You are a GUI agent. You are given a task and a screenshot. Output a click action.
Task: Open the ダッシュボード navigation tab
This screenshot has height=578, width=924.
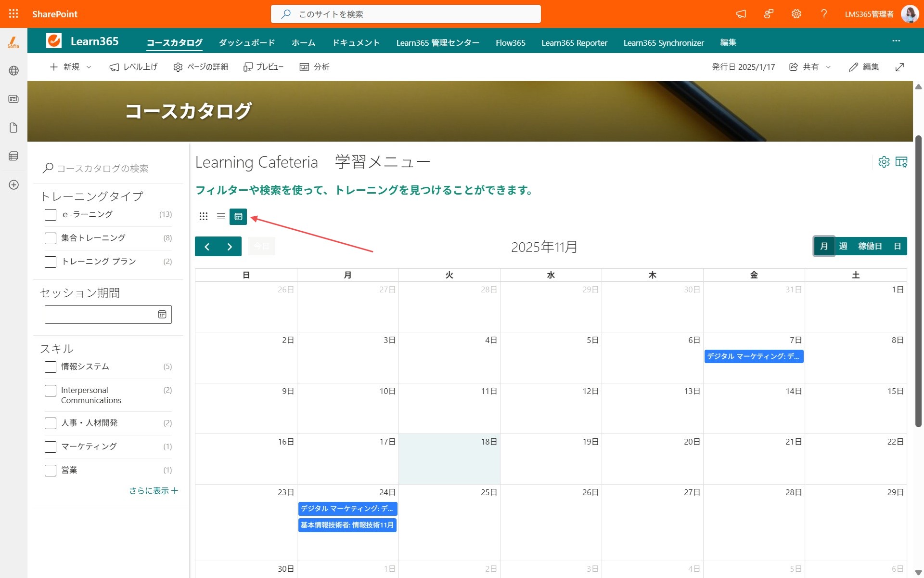[x=247, y=42]
